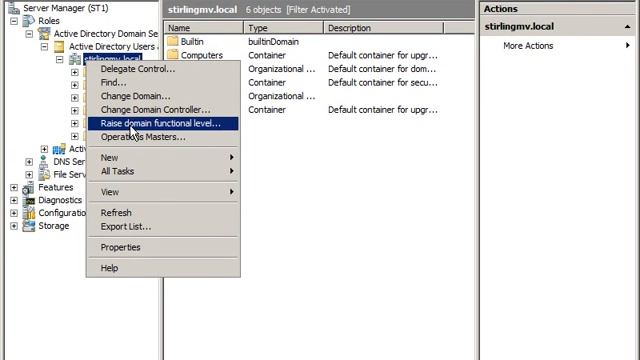The image size is (640, 360).
Task: Select the Builtin row name
Action: (x=192, y=42)
